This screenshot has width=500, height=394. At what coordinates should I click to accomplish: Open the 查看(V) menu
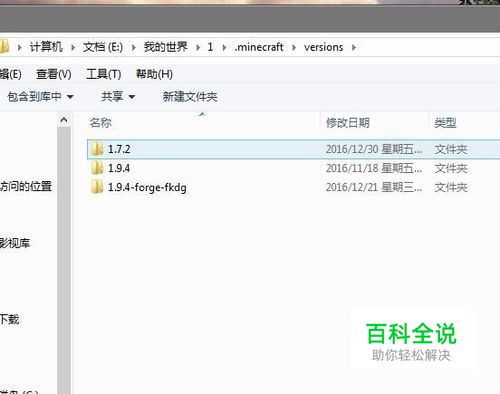54,74
